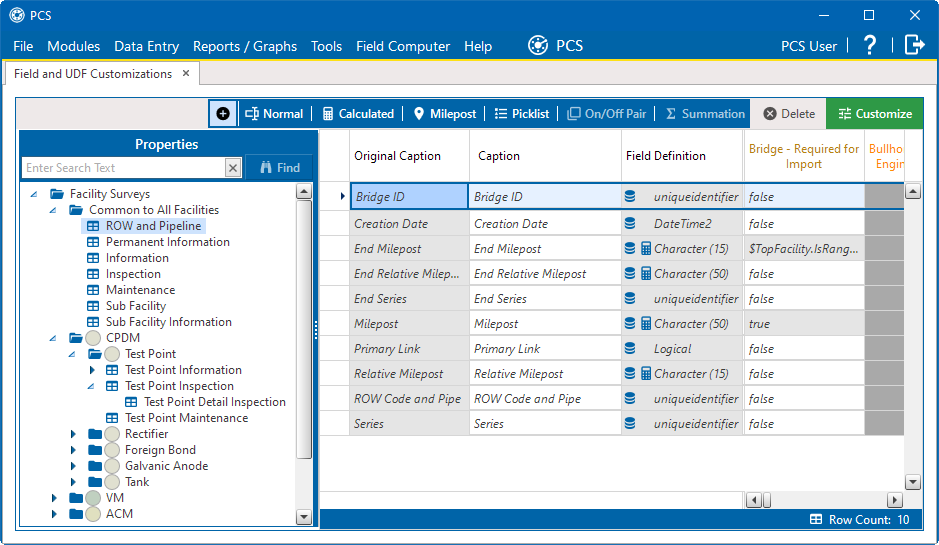Click the Enter Search Text field
Screen dimensions: 939x545
pos(124,168)
